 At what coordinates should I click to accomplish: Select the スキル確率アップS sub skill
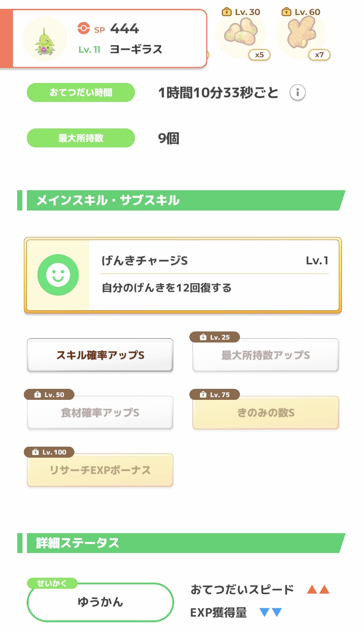pos(100,355)
